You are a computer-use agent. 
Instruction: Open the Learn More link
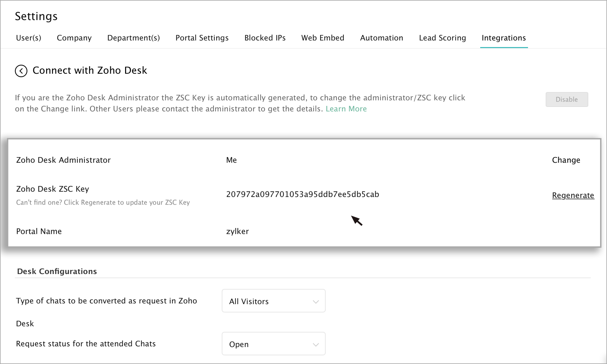click(346, 109)
